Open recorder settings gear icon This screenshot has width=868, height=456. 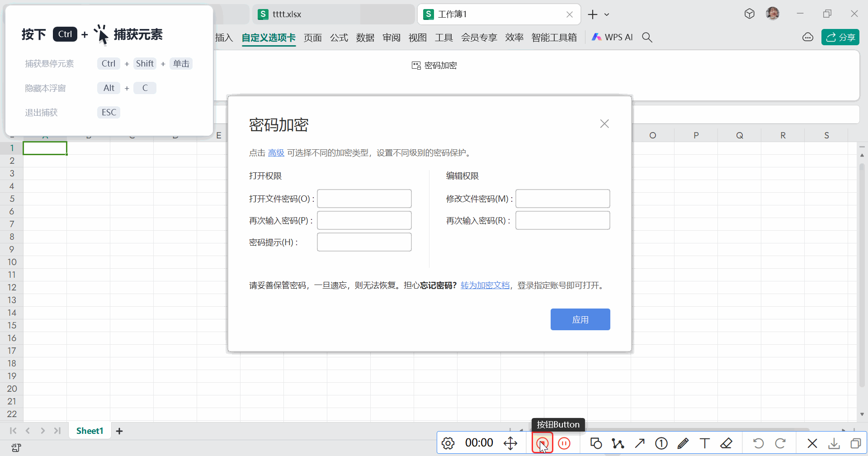[448, 443]
